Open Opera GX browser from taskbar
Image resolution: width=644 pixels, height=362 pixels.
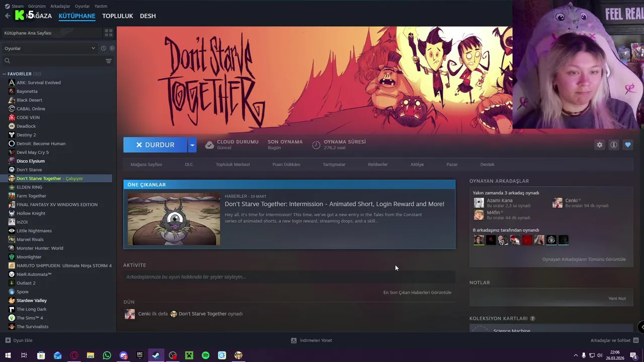tap(74, 355)
